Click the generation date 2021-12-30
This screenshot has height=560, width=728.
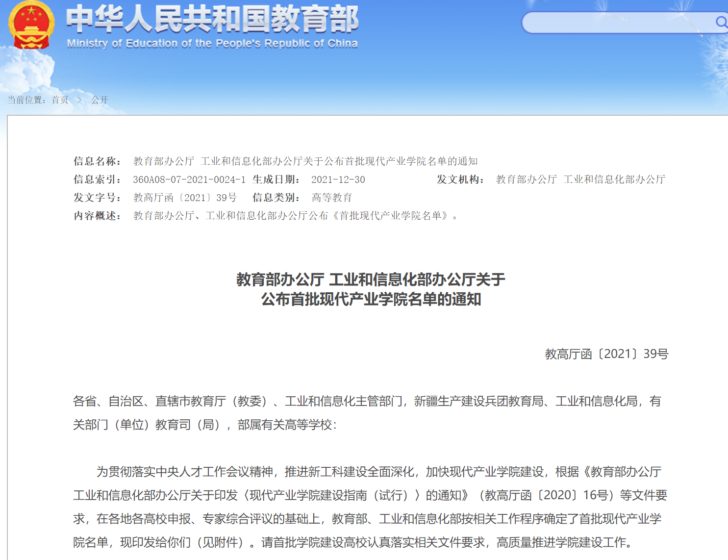tap(338, 179)
